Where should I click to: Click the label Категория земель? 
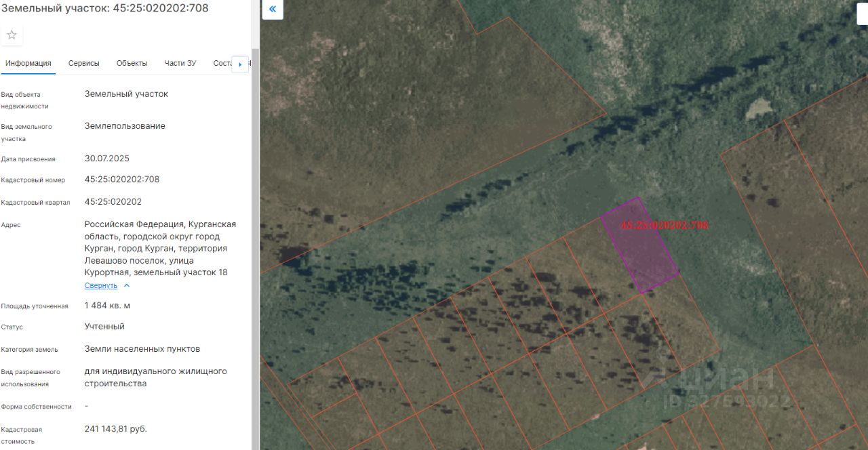(x=30, y=350)
